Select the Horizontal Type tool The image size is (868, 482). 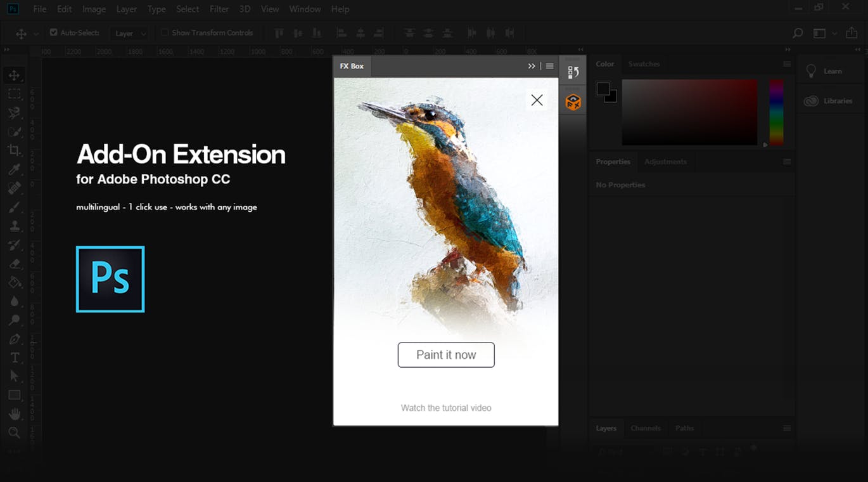pos(14,357)
